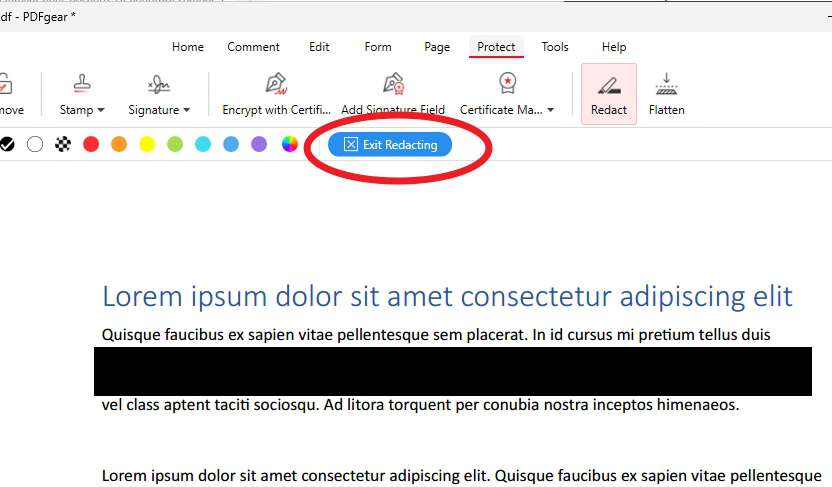Click Add Signature Field tool
The image size is (832, 487).
coord(393,94)
